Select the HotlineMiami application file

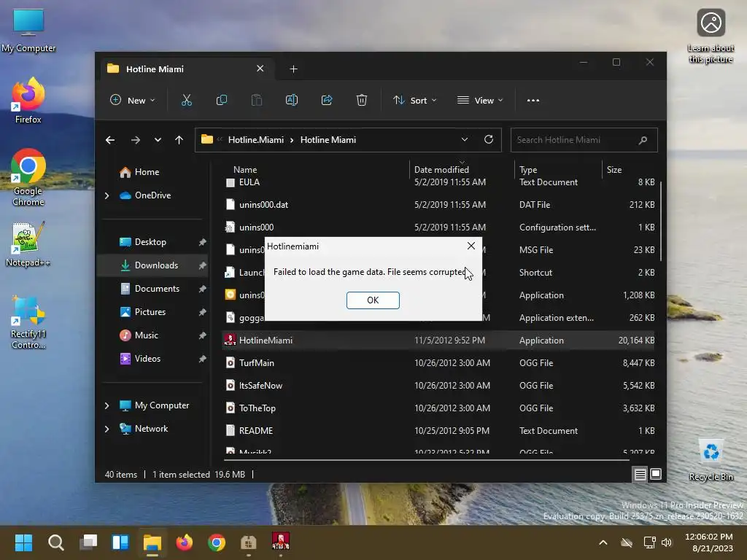[438, 340]
